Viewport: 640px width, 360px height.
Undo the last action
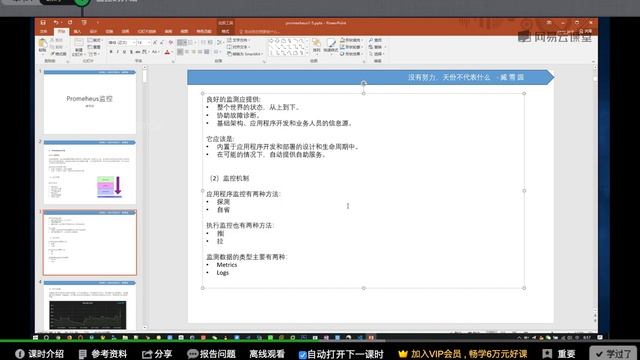click(56, 22)
